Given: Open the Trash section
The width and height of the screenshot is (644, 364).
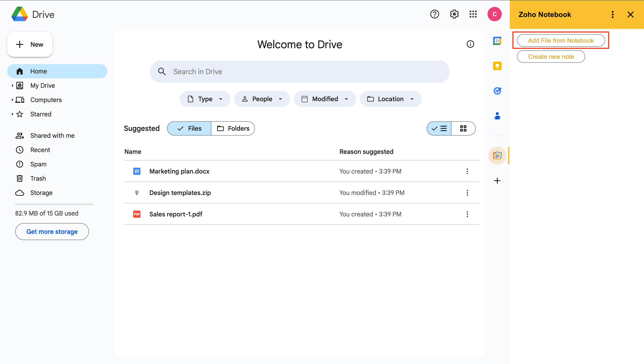Looking at the screenshot, I should [38, 178].
